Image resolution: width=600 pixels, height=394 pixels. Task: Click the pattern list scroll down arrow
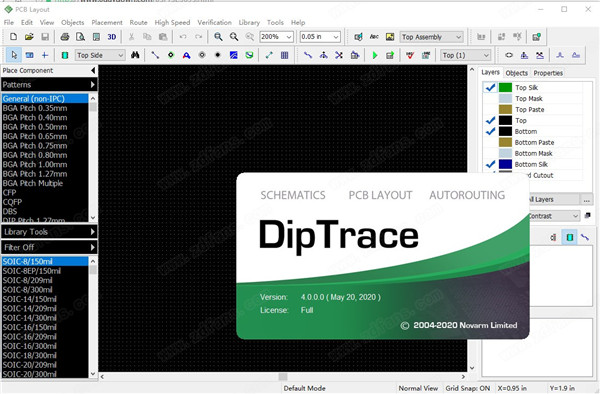(x=93, y=374)
